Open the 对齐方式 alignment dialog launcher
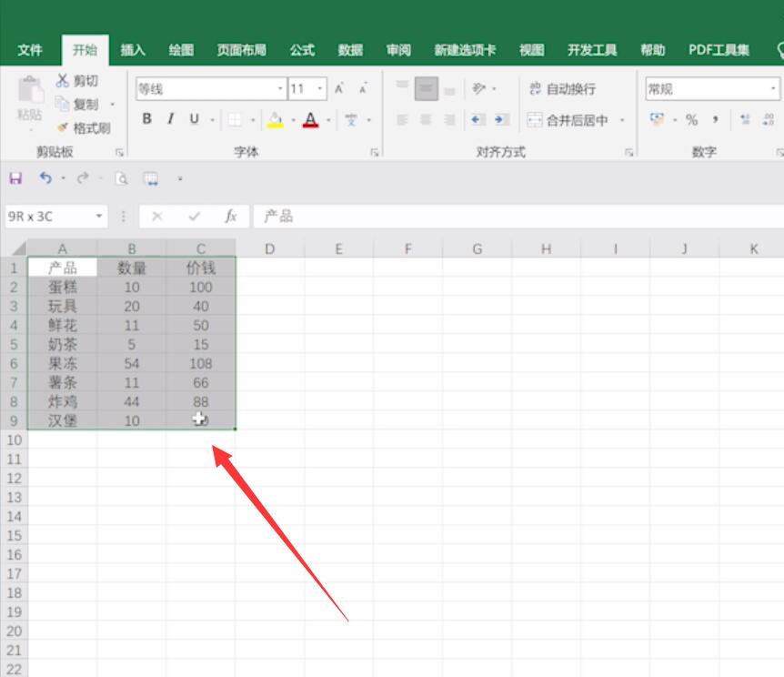Viewport: 784px width, 677px height. click(629, 152)
